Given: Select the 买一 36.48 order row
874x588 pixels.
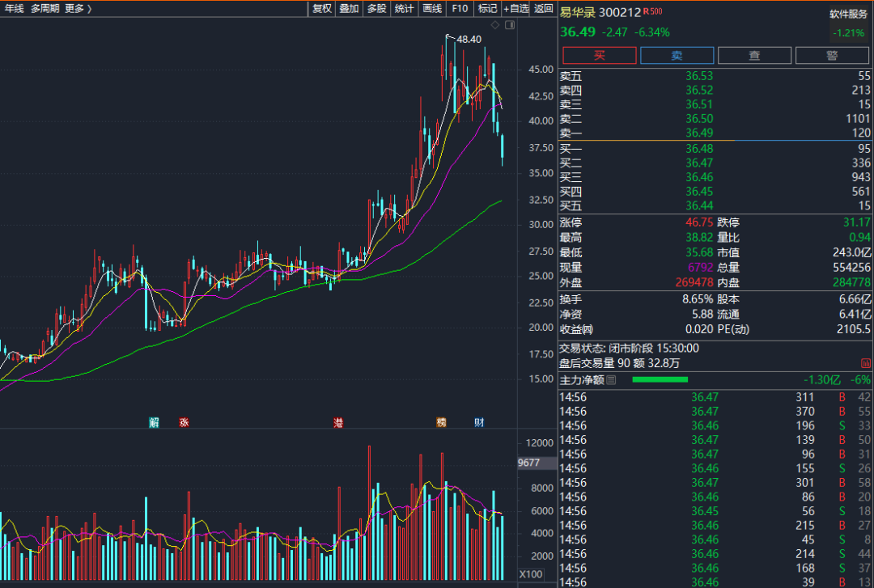Looking at the screenshot, I should pos(715,149).
